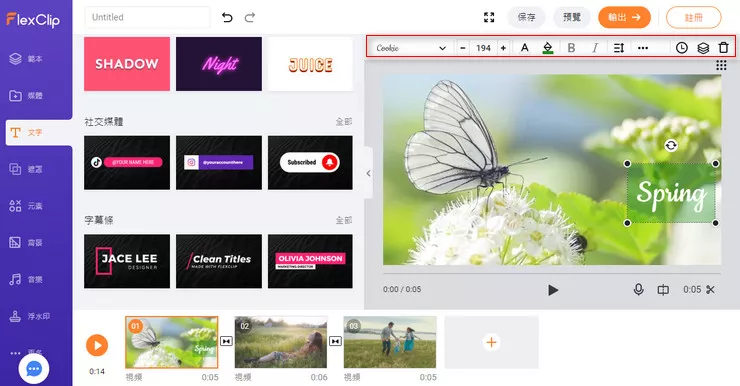Viewport: 740px width, 386px height.
Task: View all social media text templates
Action: tap(344, 122)
